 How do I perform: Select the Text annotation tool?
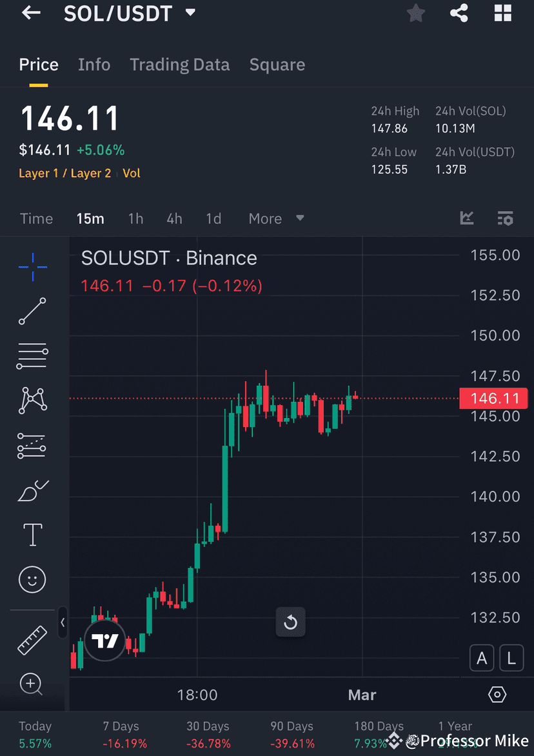tap(32, 535)
